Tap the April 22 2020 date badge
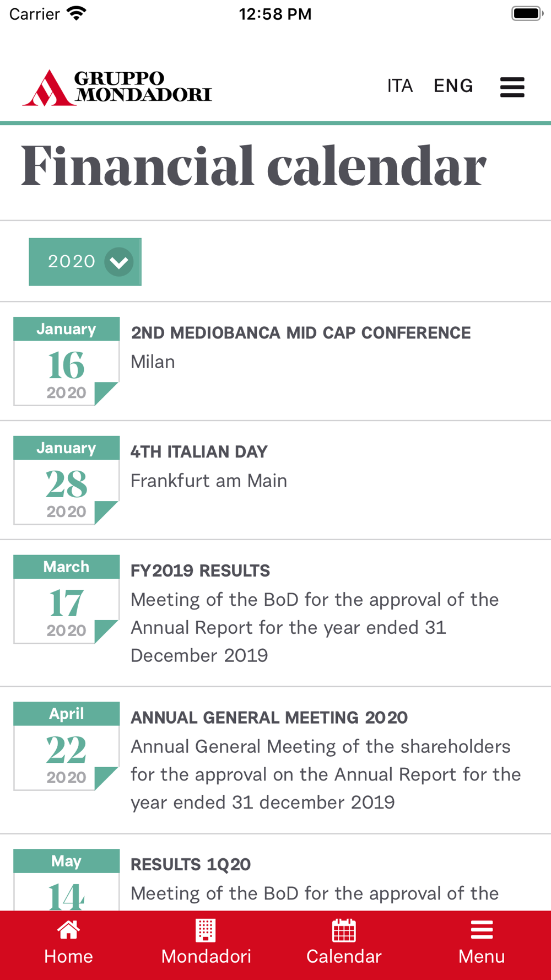This screenshot has width=551, height=980. (x=66, y=746)
